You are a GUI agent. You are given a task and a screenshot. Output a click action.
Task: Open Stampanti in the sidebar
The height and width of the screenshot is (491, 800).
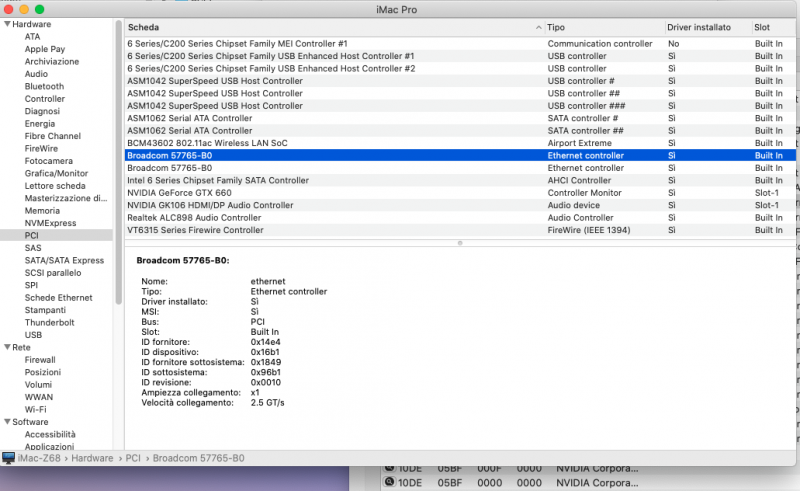pos(45,310)
